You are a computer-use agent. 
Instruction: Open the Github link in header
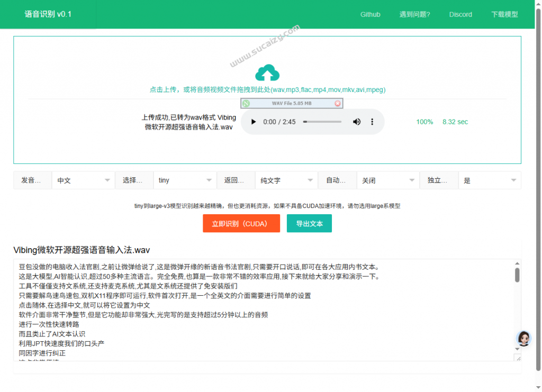(x=371, y=14)
